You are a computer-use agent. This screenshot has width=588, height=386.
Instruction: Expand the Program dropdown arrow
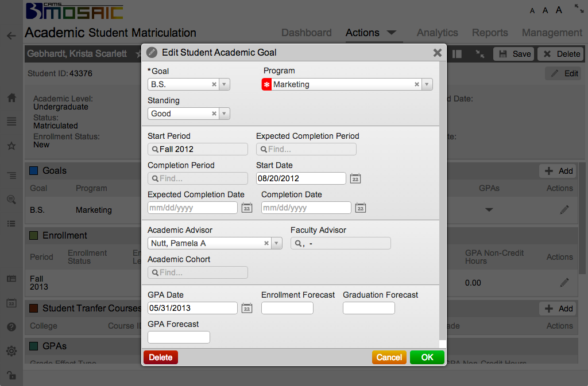[x=427, y=84]
